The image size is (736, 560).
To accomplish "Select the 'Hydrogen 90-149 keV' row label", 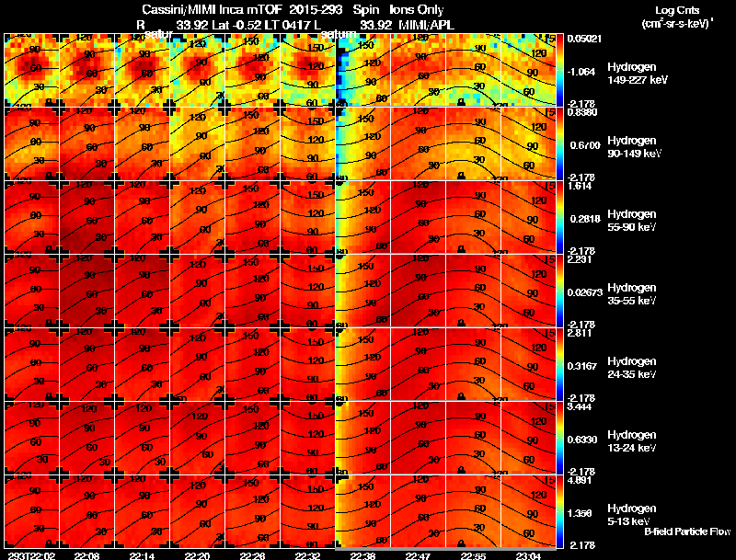I will pyautogui.click(x=634, y=147).
